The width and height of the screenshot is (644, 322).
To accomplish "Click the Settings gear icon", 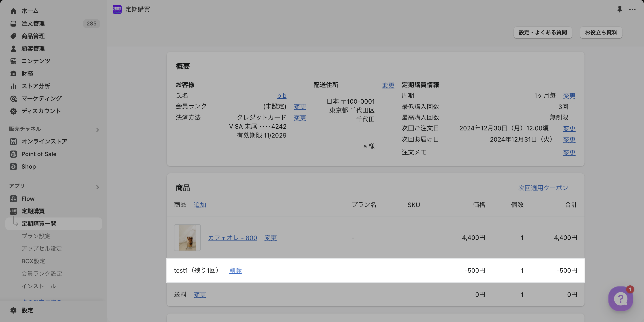I will (x=13, y=310).
